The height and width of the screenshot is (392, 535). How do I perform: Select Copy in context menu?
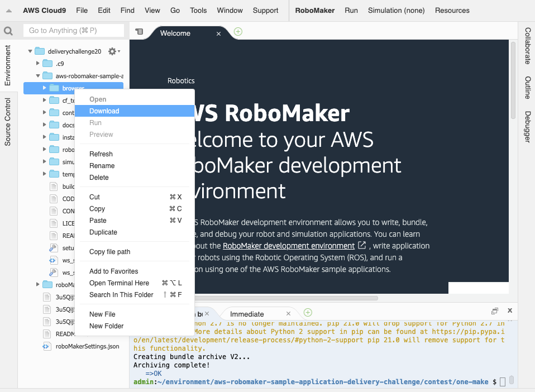135,208
